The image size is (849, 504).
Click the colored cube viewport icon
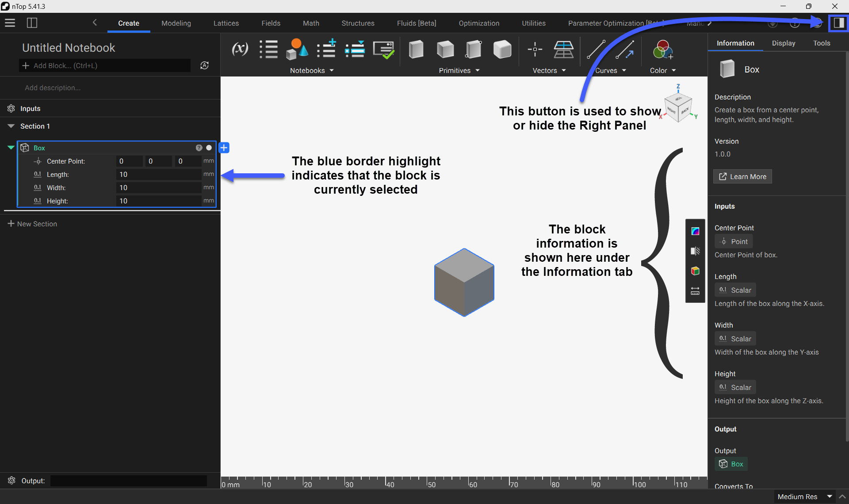click(695, 271)
